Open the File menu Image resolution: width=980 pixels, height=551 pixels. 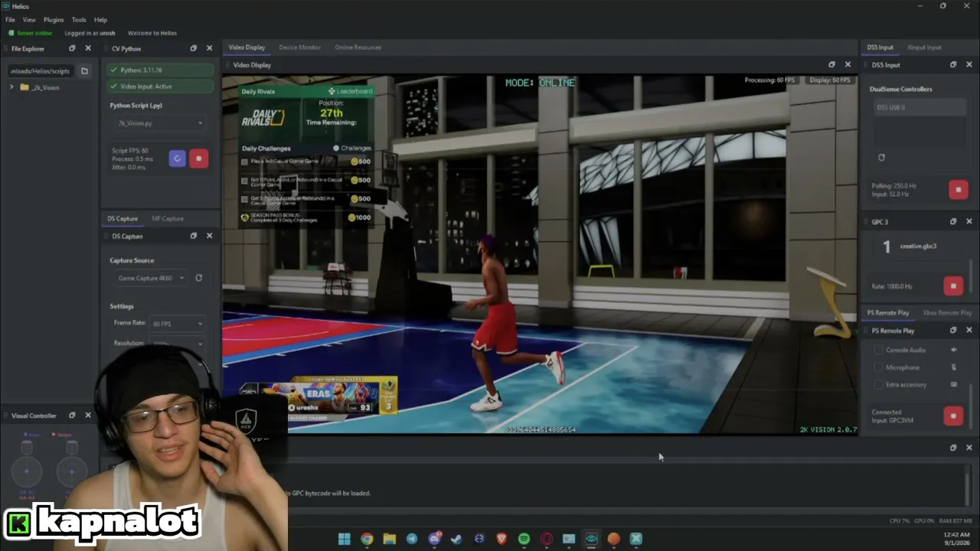click(10, 20)
